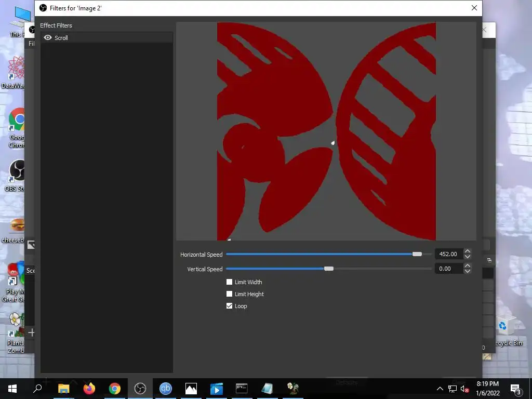Click the muted volume tray icon
Viewport: 532px width, 399px height.
click(x=464, y=389)
